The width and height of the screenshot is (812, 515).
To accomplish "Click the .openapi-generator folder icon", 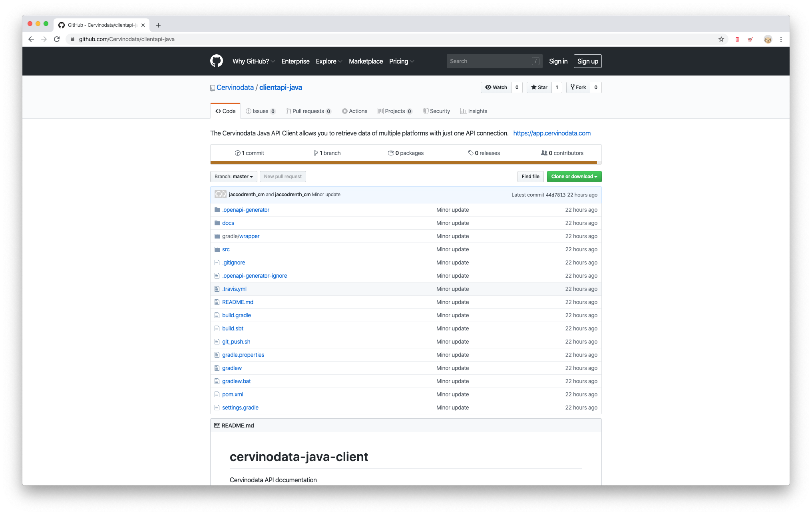I will [x=217, y=210].
